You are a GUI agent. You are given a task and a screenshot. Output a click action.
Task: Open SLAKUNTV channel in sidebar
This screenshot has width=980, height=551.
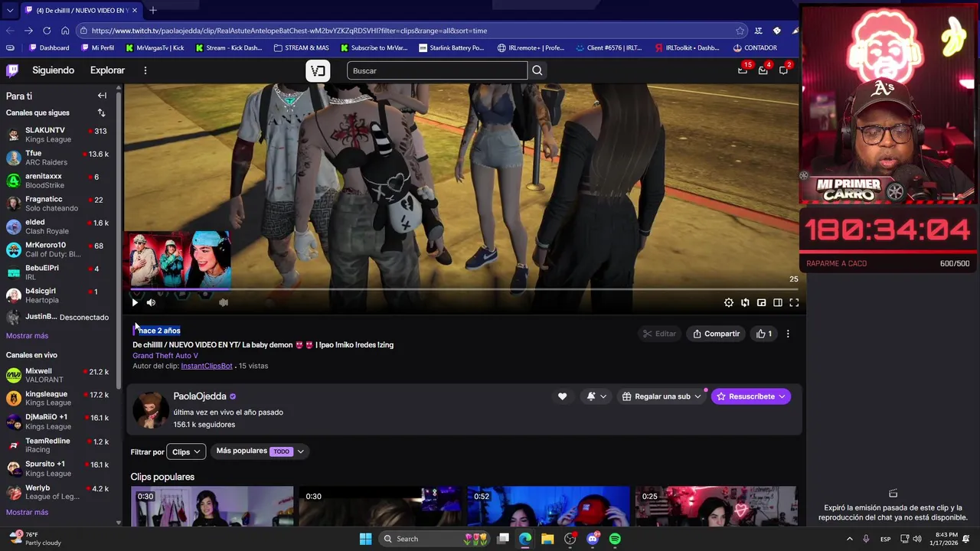58,135
